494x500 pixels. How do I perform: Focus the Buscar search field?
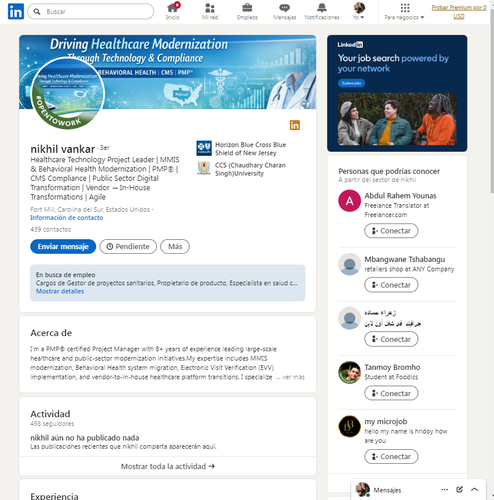(x=91, y=12)
